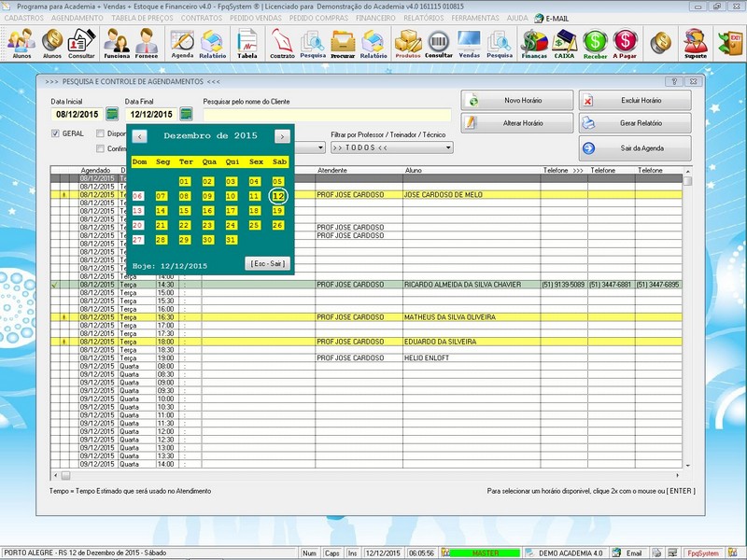Open the dropdown partially hidden behind calendar

[320, 147]
